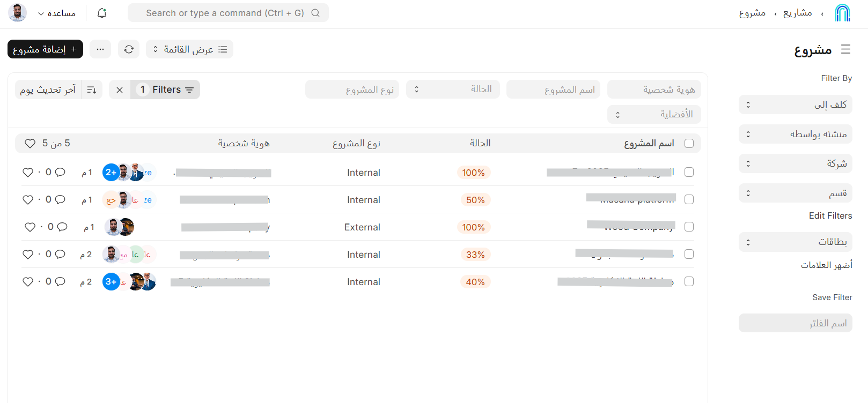Clear filters using the X icon
The width and height of the screenshot is (868, 403).
pos(120,90)
